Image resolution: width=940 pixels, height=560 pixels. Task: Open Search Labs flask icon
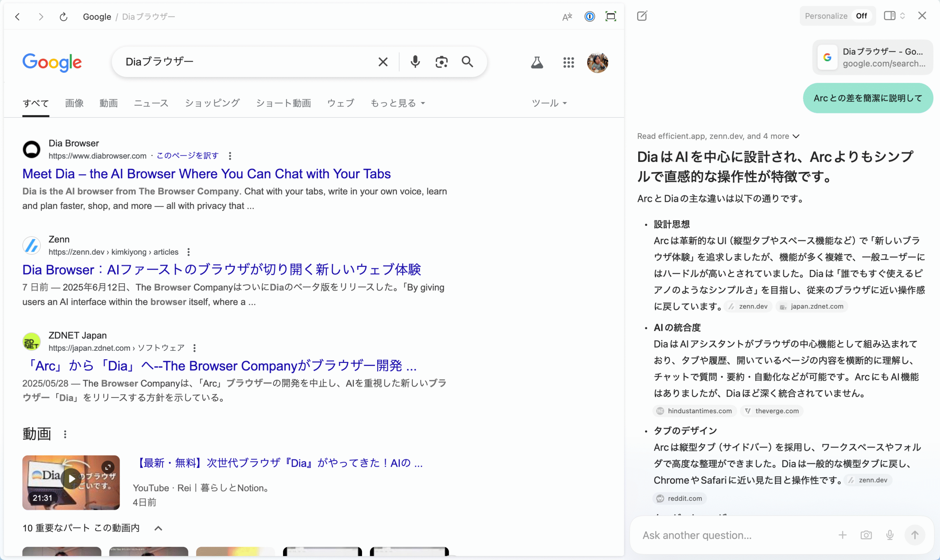click(537, 62)
